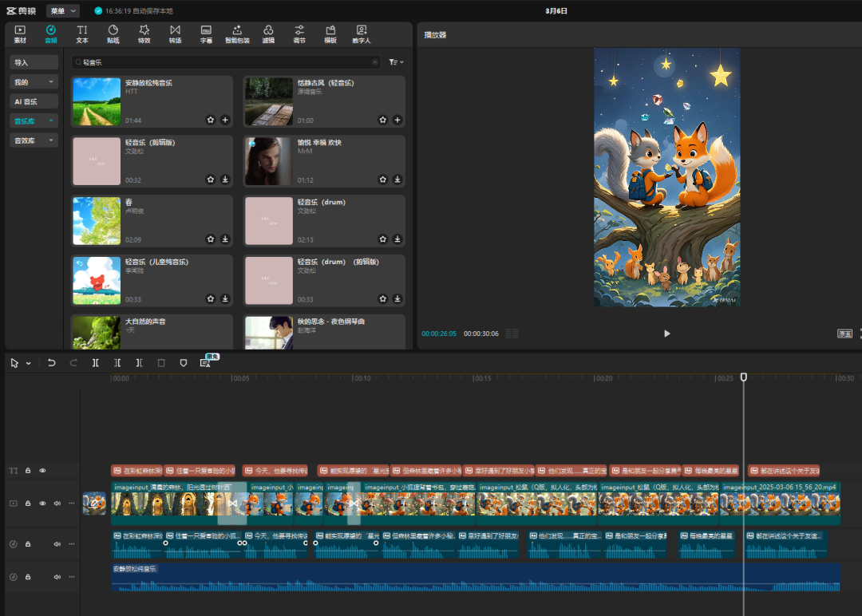Click the 秋的思念 - 夜色钢琴曲 thumbnail
This screenshot has width=862, height=616.
click(x=269, y=333)
